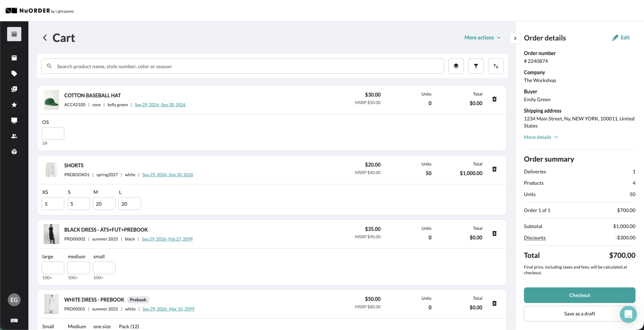Click the small NuORDER icon at the sidebar bottom
This screenshot has height=330, width=644.
(14, 321)
